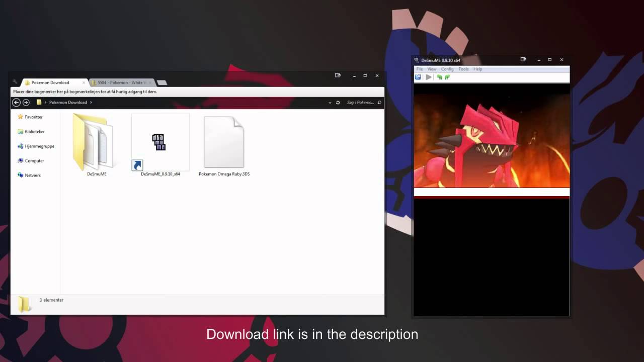Viewport: 644px width, 362px height.
Task: Click the wrench icon left of tabs
Action: click(x=15, y=82)
